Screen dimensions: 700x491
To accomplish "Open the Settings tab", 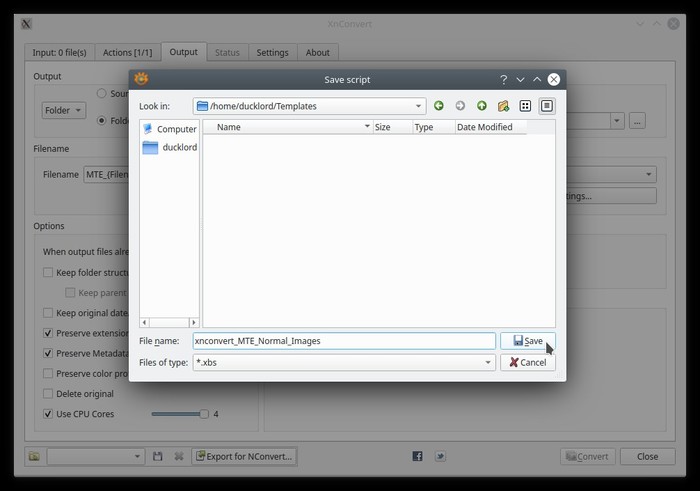I will (272, 52).
